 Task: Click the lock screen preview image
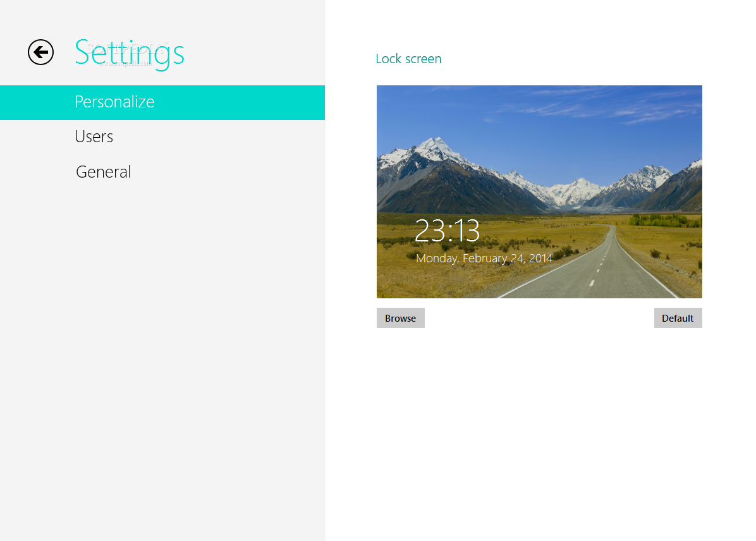pyautogui.click(x=539, y=191)
